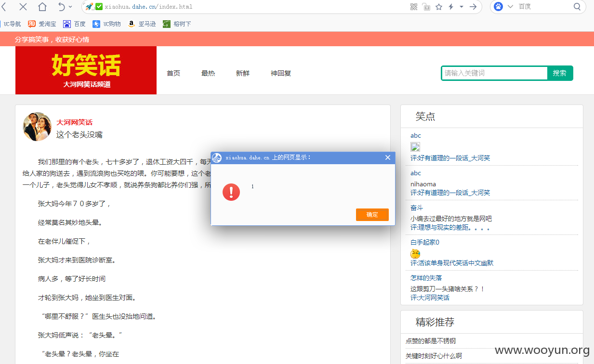Click the go arrow in address bar

coord(473,7)
